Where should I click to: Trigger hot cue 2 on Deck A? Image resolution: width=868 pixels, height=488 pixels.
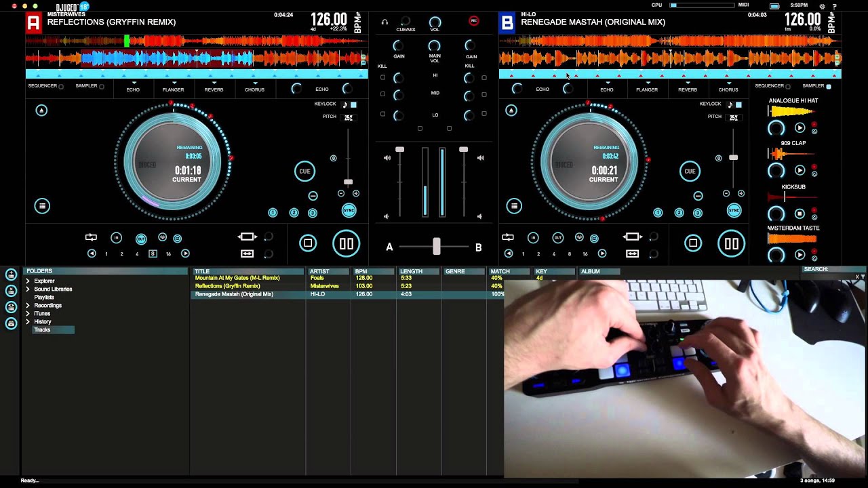point(294,213)
